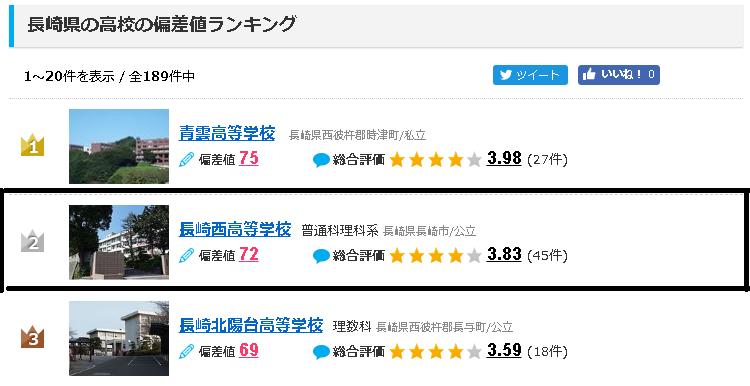Like the page with the いいね！ button
Viewport: 750px width, 386px height.
point(618,75)
